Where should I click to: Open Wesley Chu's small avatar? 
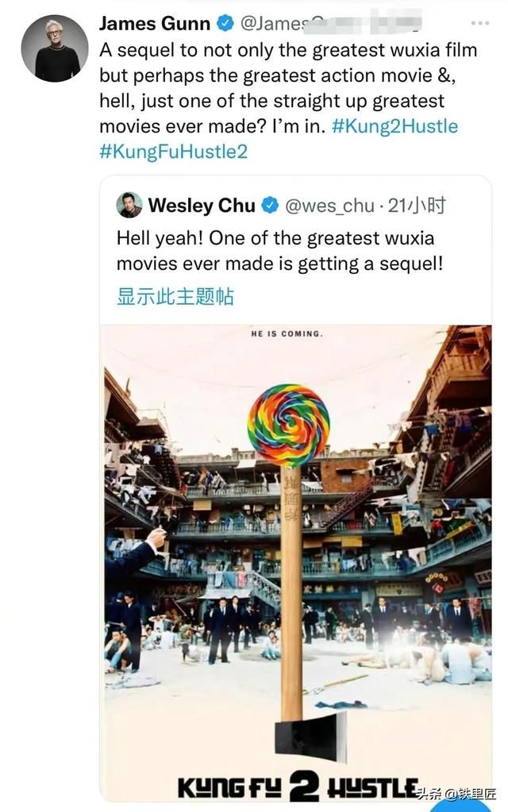pyautogui.click(x=129, y=205)
